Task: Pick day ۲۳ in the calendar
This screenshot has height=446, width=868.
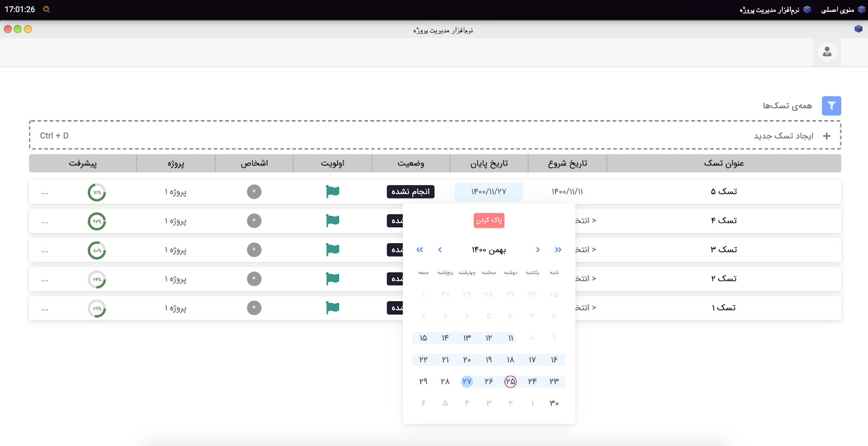Action: [554, 382]
